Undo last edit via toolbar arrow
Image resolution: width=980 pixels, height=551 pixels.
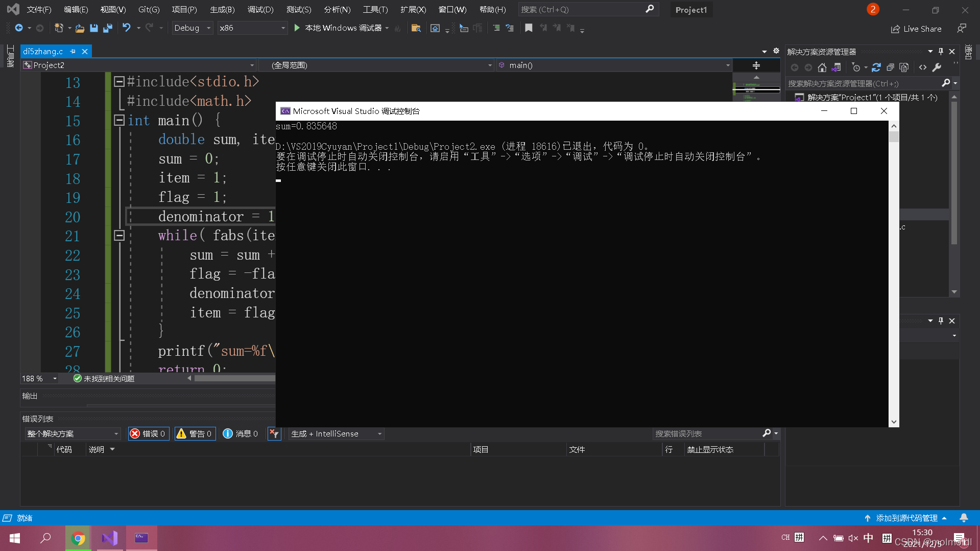tap(127, 28)
